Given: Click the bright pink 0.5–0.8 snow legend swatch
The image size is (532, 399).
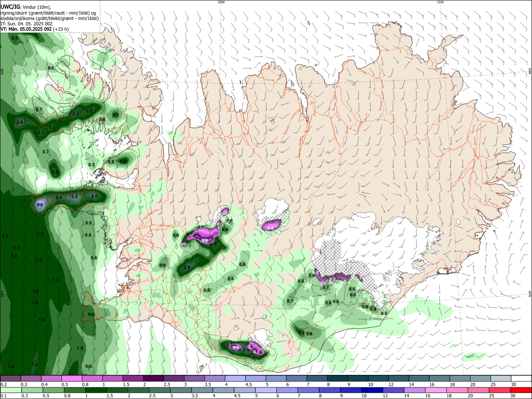Looking at the screenshot, I should [71, 378].
